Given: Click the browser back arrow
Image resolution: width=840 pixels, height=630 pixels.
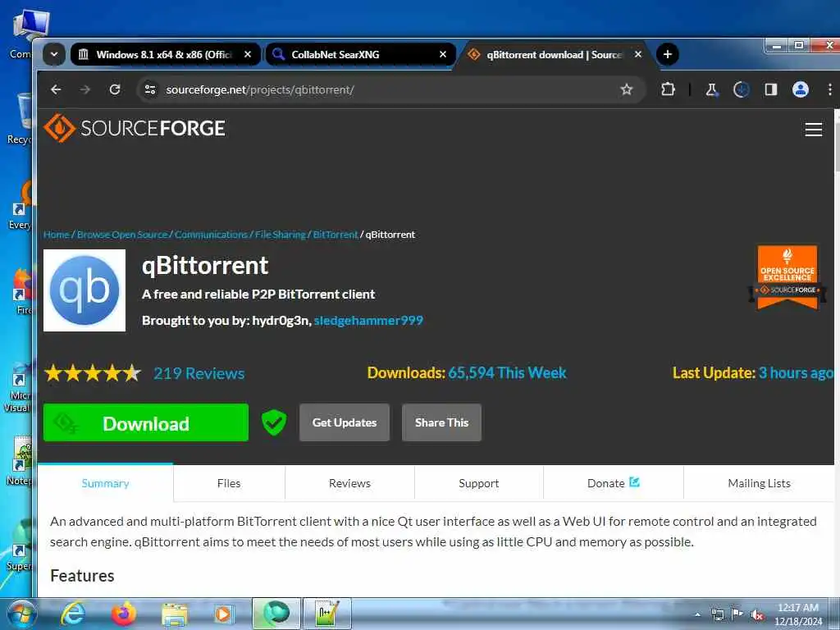Looking at the screenshot, I should pos(56,89).
